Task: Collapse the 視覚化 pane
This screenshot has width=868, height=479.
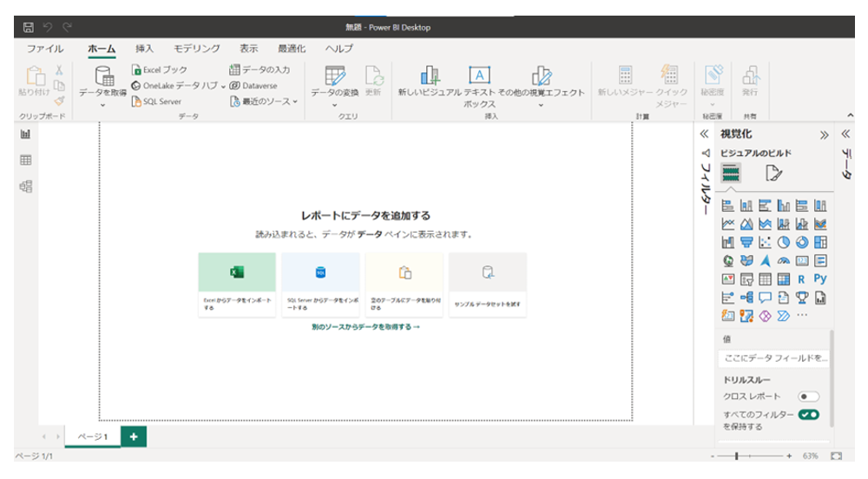Action: pyautogui.click(x=825, y=135)
